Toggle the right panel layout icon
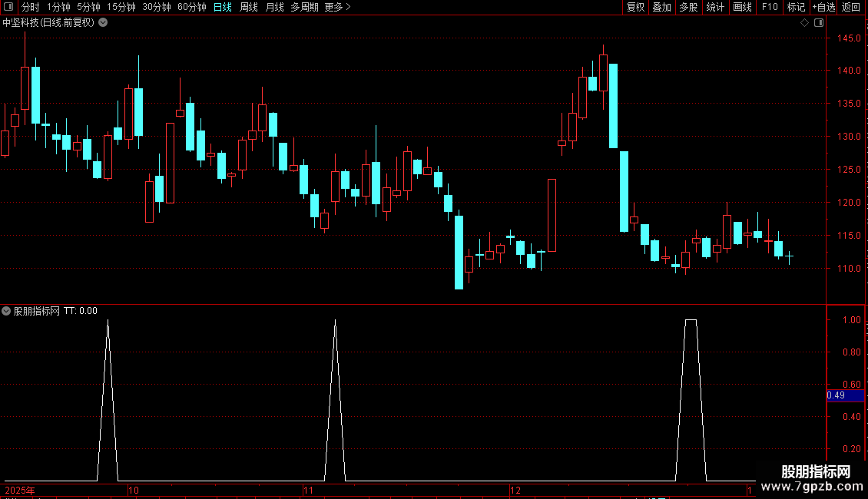 coord(819,23)
